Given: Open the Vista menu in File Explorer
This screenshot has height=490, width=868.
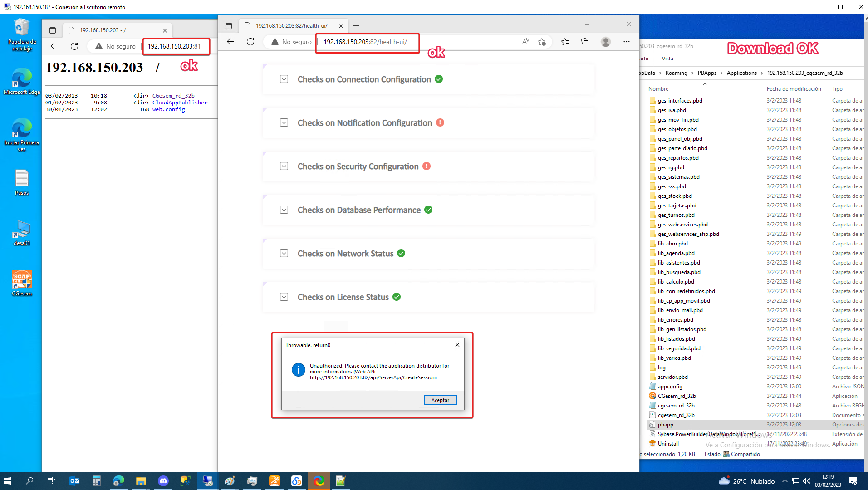Looking at the screenshot, I should [667, 59].
